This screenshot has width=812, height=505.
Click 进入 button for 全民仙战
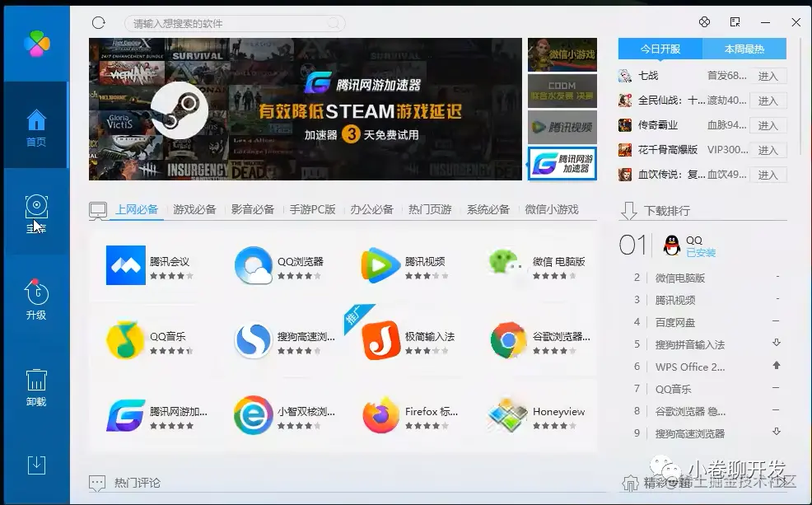click(768, 101)
